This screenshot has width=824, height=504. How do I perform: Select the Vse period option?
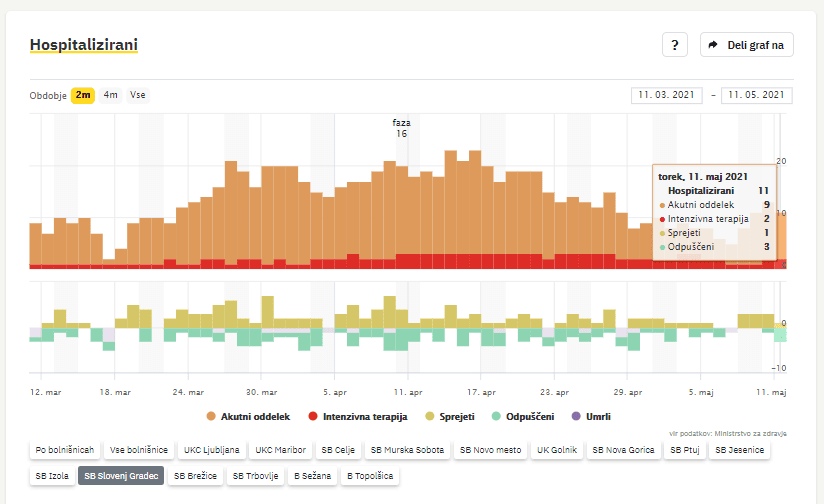[138, 95]
